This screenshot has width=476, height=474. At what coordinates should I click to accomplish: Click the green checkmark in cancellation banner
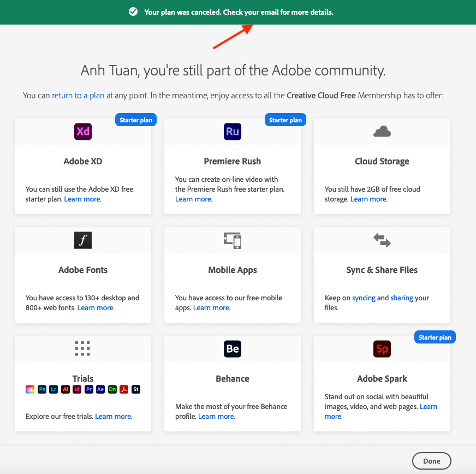pyautogui.click(x=133, y=12)
